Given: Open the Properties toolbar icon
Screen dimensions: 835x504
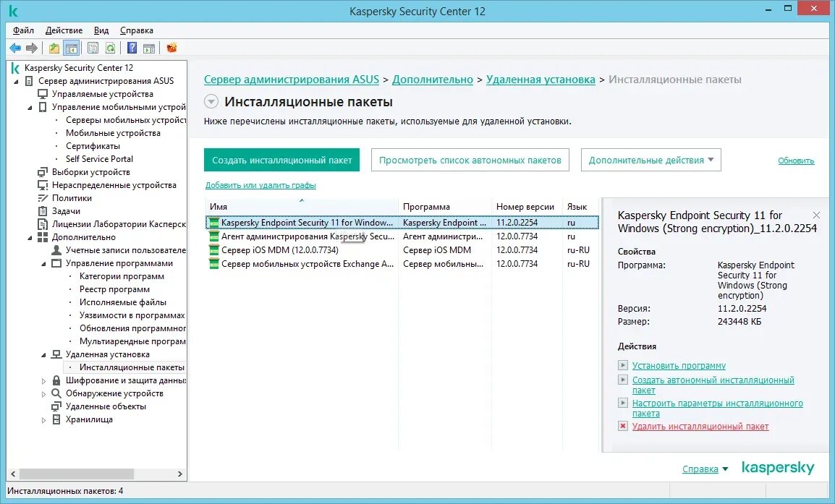Looking at the screenshot, I should [x=93, y=48].
